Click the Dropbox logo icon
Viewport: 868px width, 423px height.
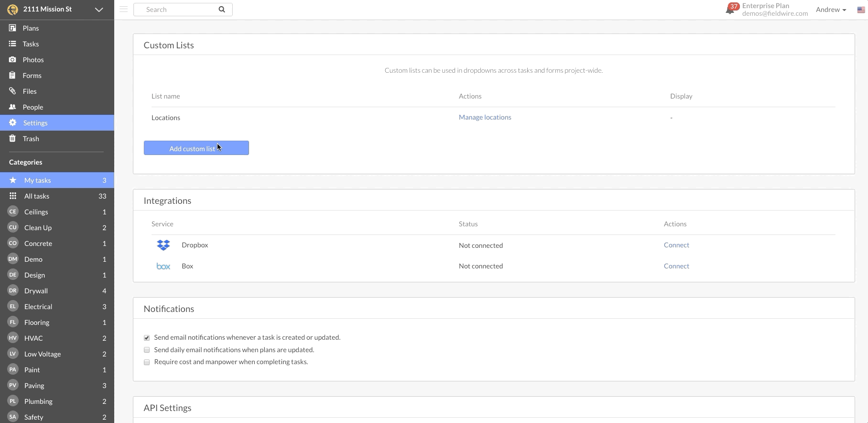point(163,245)
